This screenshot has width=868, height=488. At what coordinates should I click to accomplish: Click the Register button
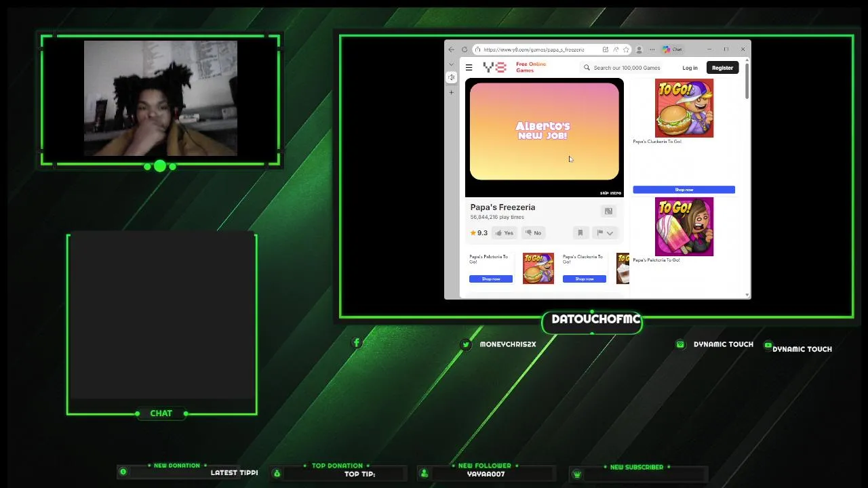pos(722,68)
